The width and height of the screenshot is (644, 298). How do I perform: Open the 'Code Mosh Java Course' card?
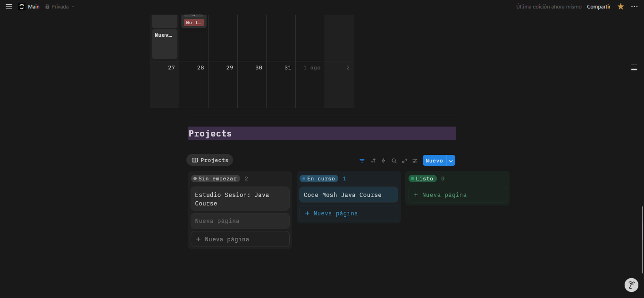(x=349, y=195)
